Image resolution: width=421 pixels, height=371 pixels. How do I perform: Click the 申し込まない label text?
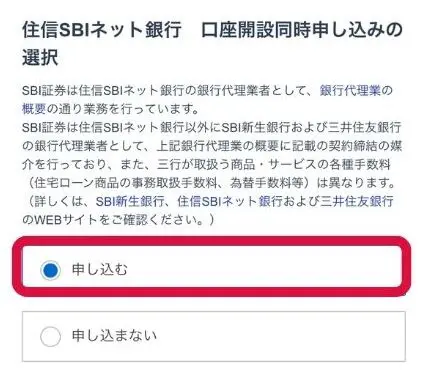[x=114, y=336]
